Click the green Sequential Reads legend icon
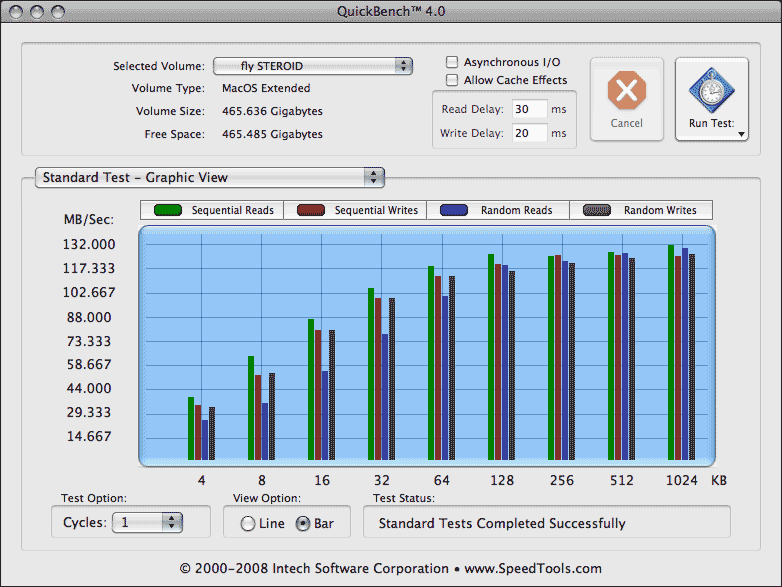The height and width of the screenshot is (587, 782). [167, 210]
